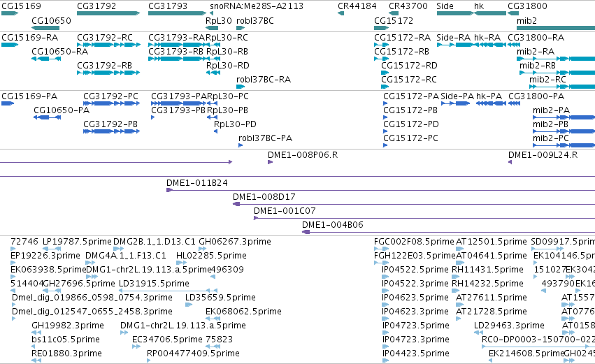
Task: Select the RpL30 gene label
Action: (219, 20)
